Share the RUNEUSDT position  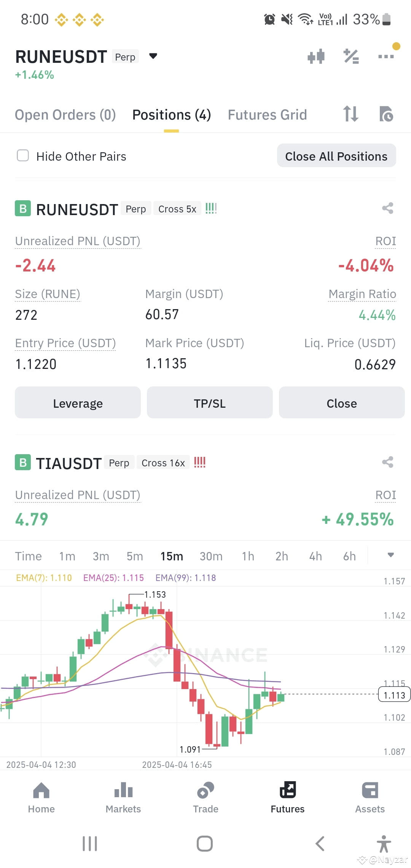coord(387,208)
